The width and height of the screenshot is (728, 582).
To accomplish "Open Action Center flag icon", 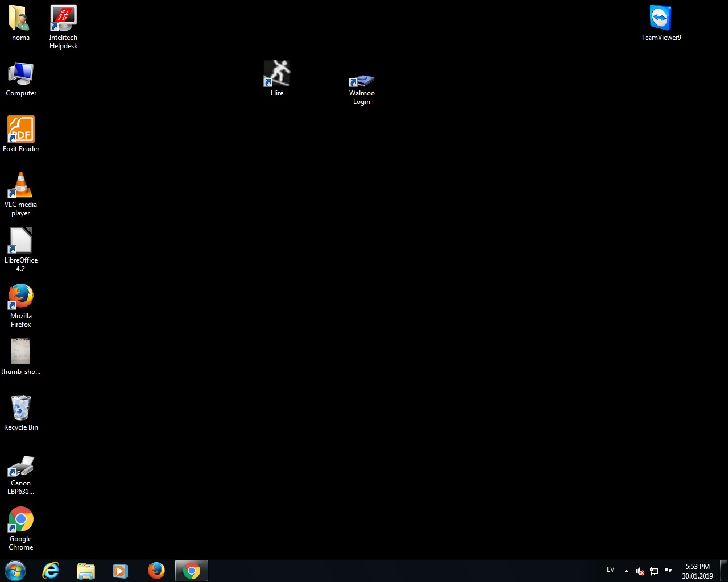I will 668,571.
